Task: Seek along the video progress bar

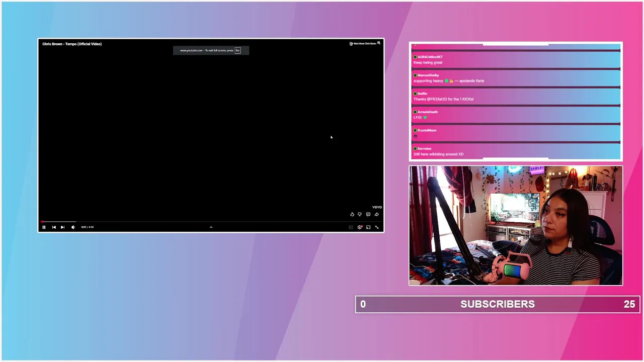Action: (x=211, y=221)
